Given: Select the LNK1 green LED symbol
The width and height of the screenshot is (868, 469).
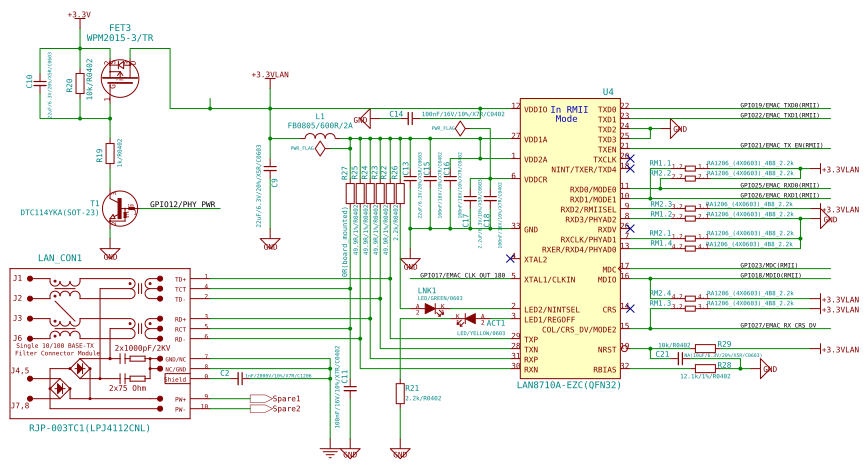Looking at the screenshot, I should click(430, 309).
